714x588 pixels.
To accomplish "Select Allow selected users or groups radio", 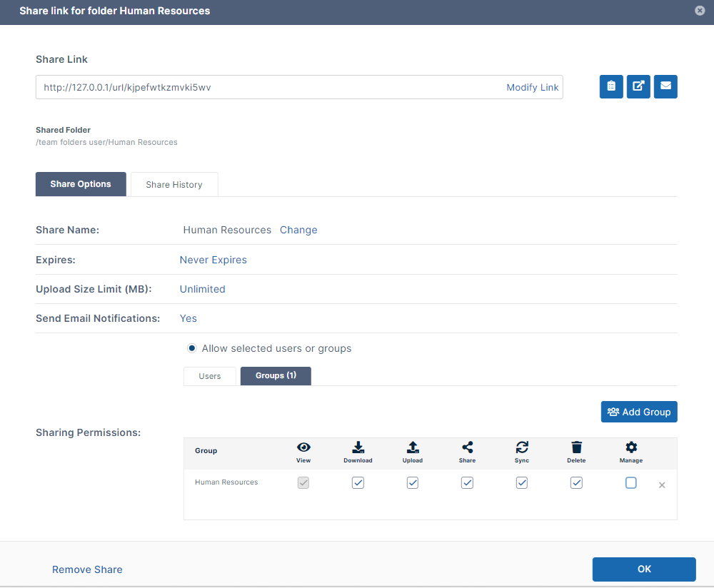I will [191, 348].
